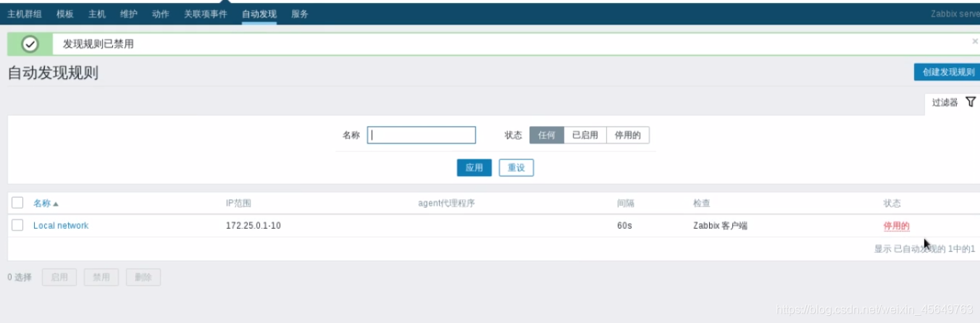Click the 创建发现规则 button
This screenshot has height=323, width=980.
949,72
